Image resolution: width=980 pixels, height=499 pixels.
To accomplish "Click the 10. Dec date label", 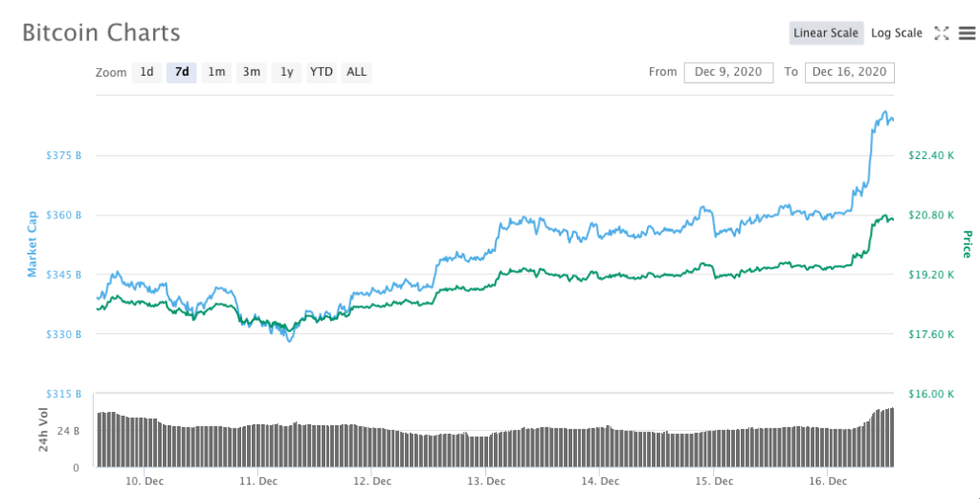I will [x=145, y=481].
